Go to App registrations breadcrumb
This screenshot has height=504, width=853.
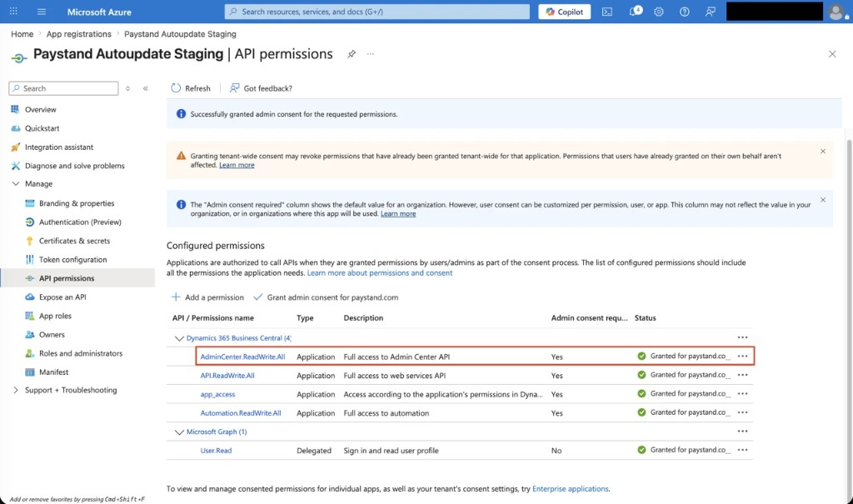coord(79,34)
